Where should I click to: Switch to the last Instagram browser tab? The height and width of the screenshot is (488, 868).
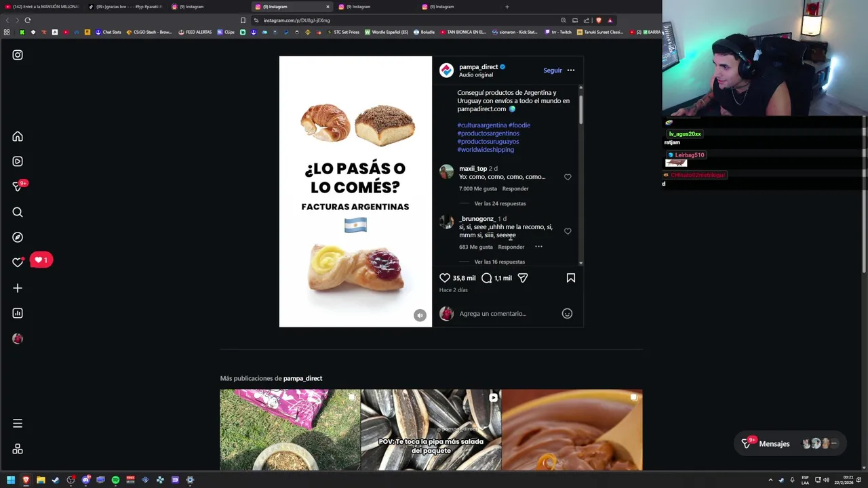[460, 7]
